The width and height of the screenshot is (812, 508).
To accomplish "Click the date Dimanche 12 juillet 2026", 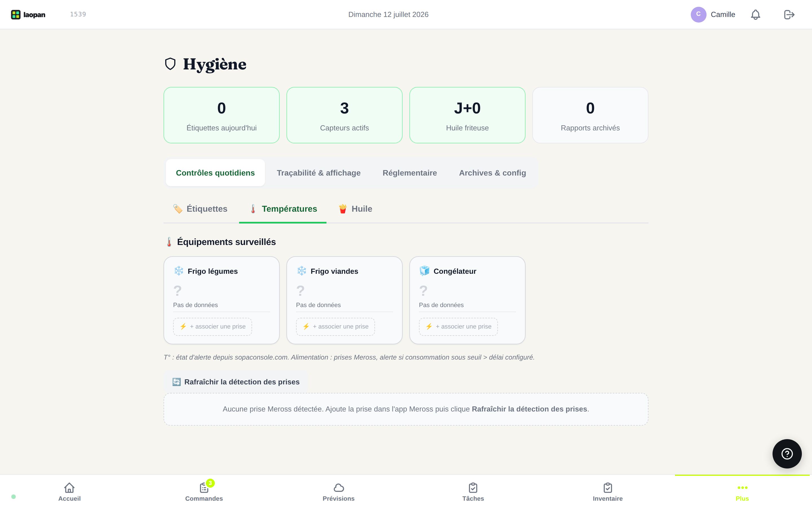I will pos(388,14).
